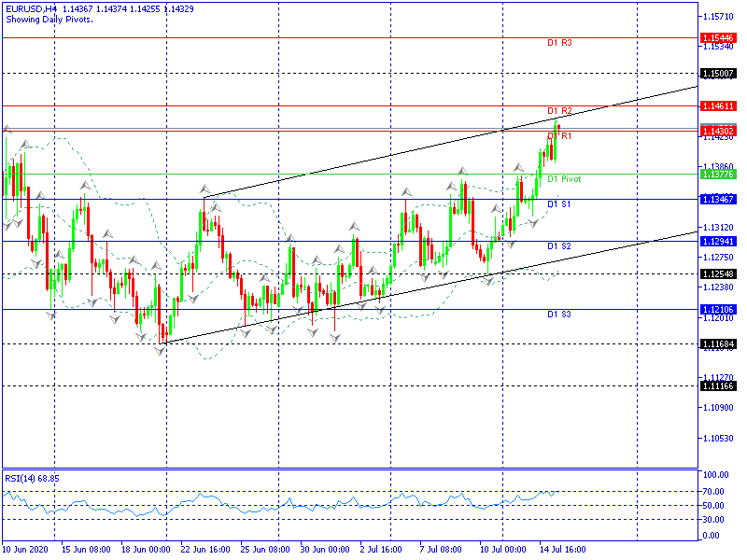The width and height of the screenshot is (747, 560).
Task: Select the D1 S1 support label
Action: (559, 203)
